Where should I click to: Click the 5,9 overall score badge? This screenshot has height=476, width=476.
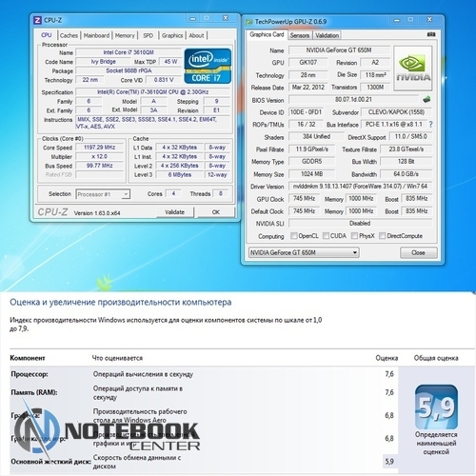click(436, 407)
